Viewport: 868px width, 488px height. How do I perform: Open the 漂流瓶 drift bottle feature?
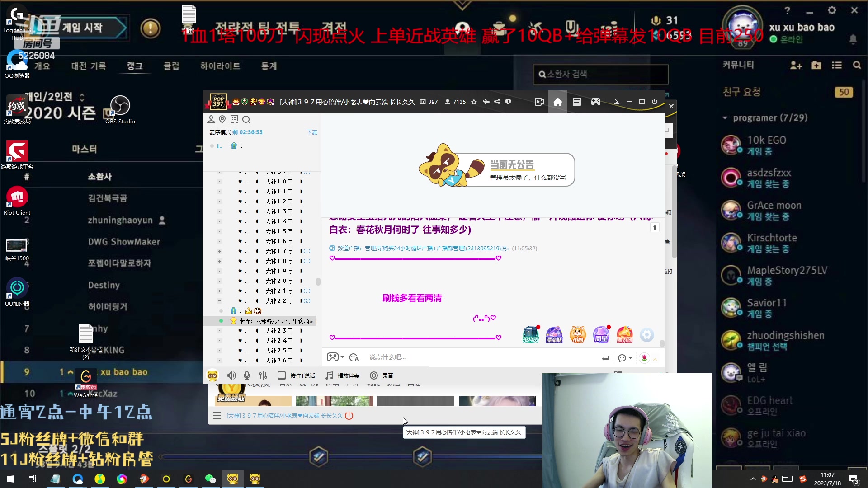554,334
